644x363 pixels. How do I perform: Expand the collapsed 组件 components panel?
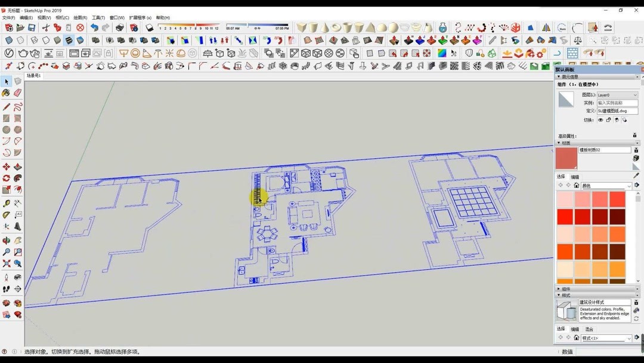(x=565, y=289)
